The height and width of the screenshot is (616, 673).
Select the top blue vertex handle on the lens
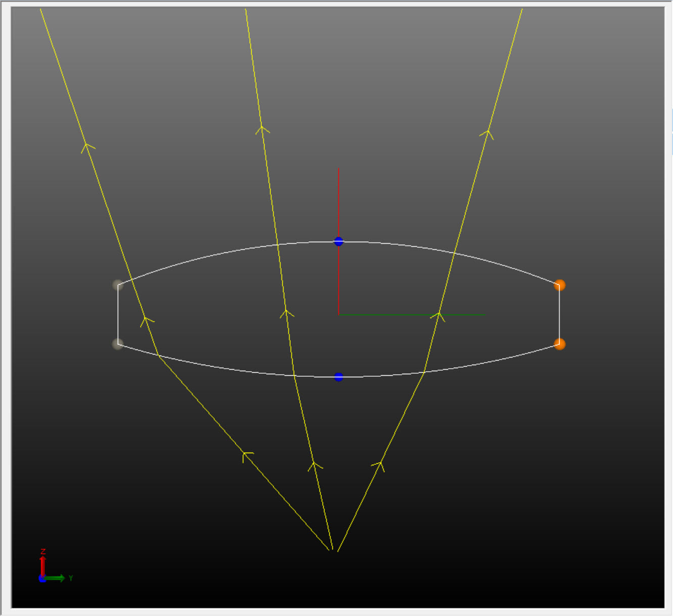click(x=338, y=241)
